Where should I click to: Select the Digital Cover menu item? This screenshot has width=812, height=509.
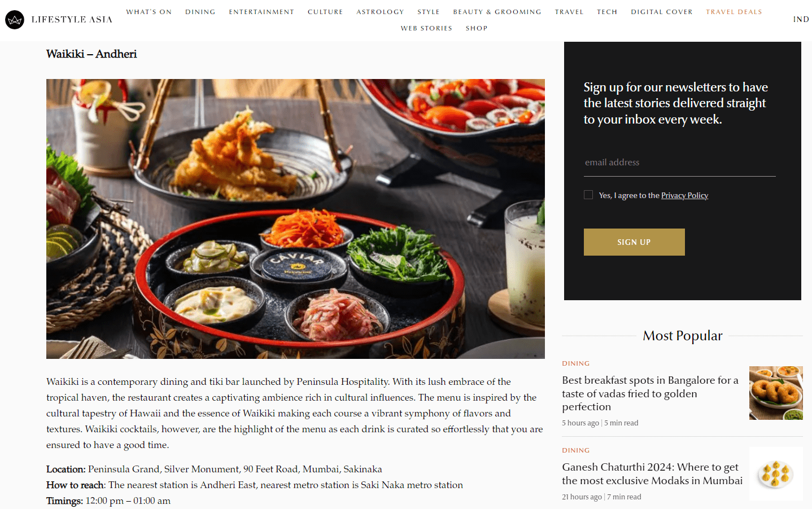pos(661,12)
